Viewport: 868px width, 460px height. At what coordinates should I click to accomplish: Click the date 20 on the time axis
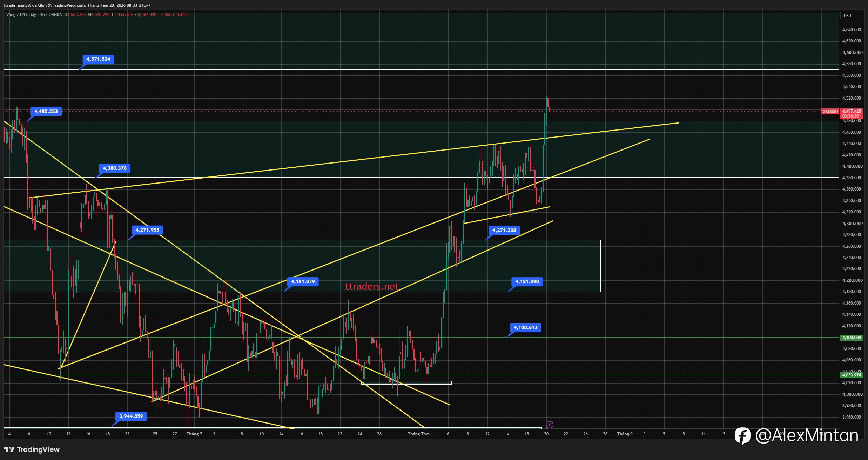[x=546, y=434]
